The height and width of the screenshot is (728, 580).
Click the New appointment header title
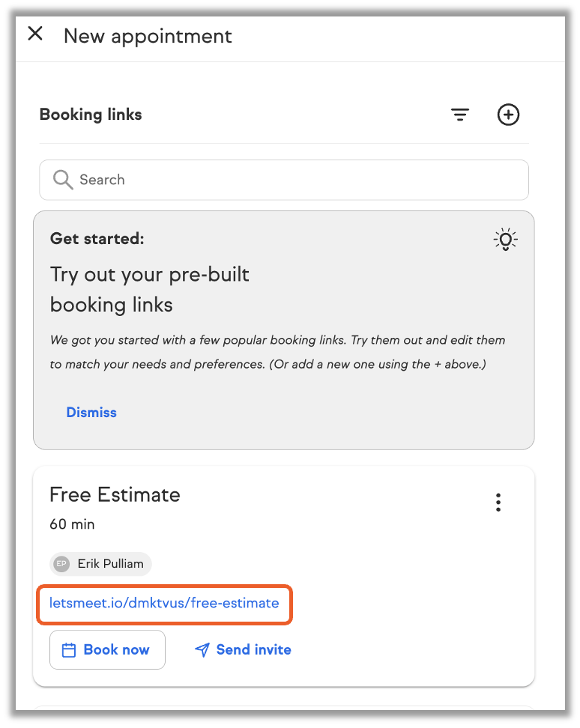click(148, 36)
